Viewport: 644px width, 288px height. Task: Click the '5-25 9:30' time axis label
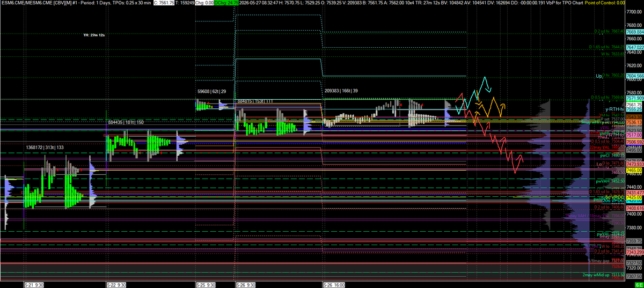(x=206, y=285)
